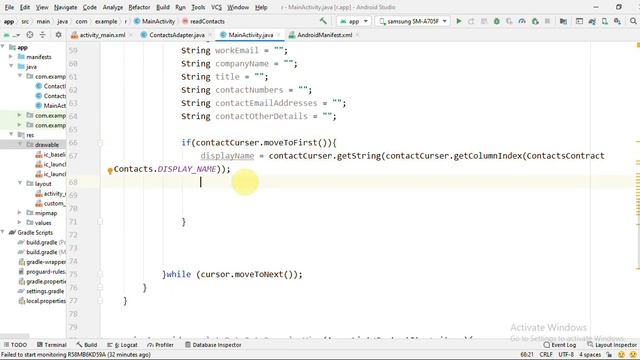640x360 pixels.
Task: Select settings.gradle in the project tree
Action: pos(42,291)
